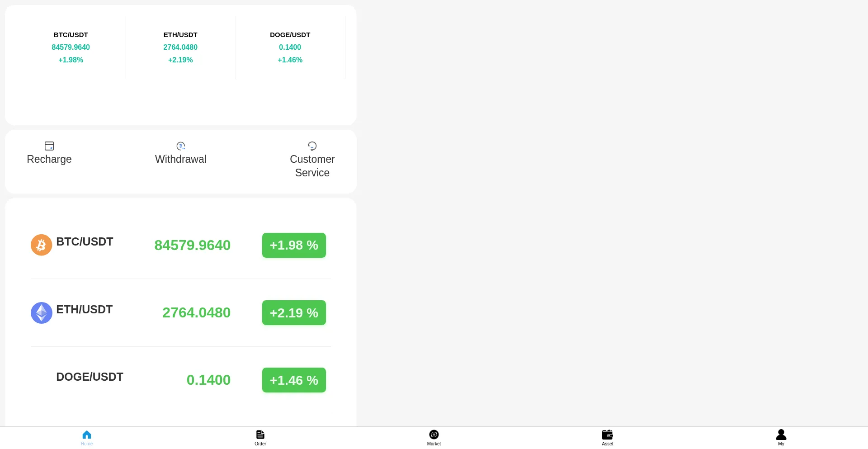Open the My profile tab
This screenshot has height=449, width=868.
[781, 435]
